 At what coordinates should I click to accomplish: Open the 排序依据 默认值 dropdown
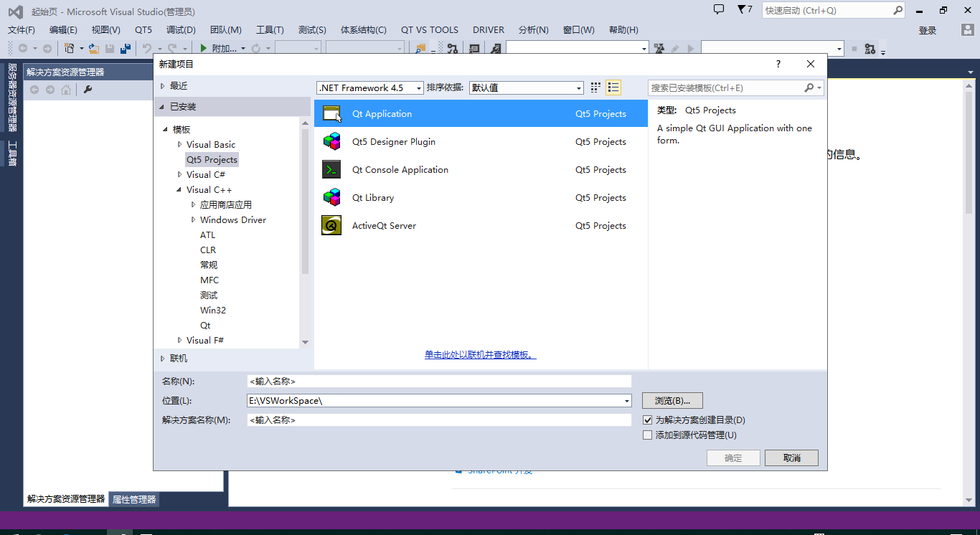pos(580,87)
